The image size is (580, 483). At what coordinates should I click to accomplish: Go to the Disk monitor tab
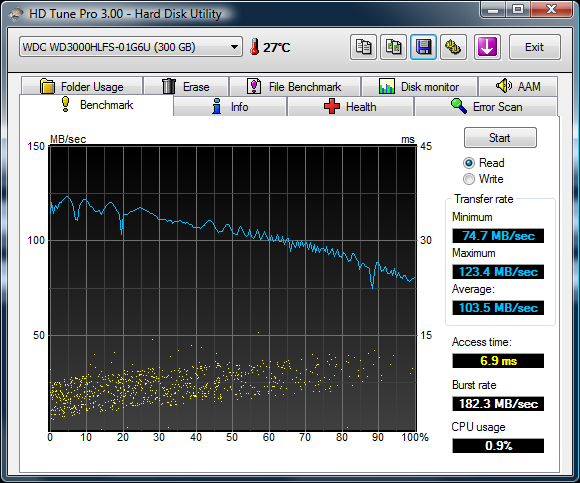tap(419, 87)
